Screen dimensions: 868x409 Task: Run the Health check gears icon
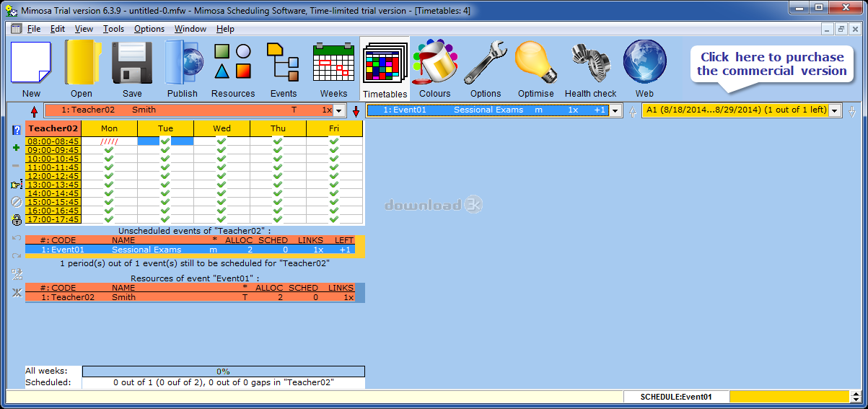591,69
